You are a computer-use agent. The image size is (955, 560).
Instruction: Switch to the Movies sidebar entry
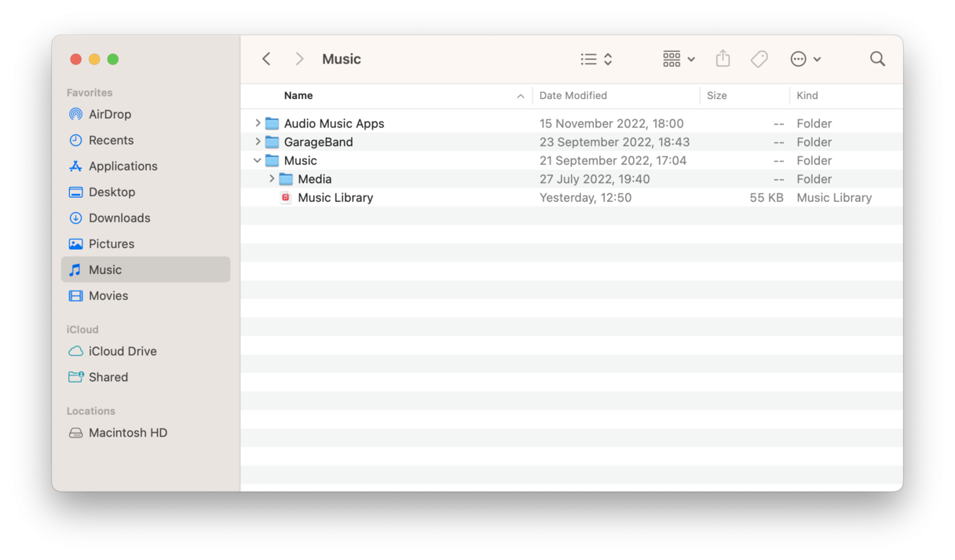coord(109,295)
